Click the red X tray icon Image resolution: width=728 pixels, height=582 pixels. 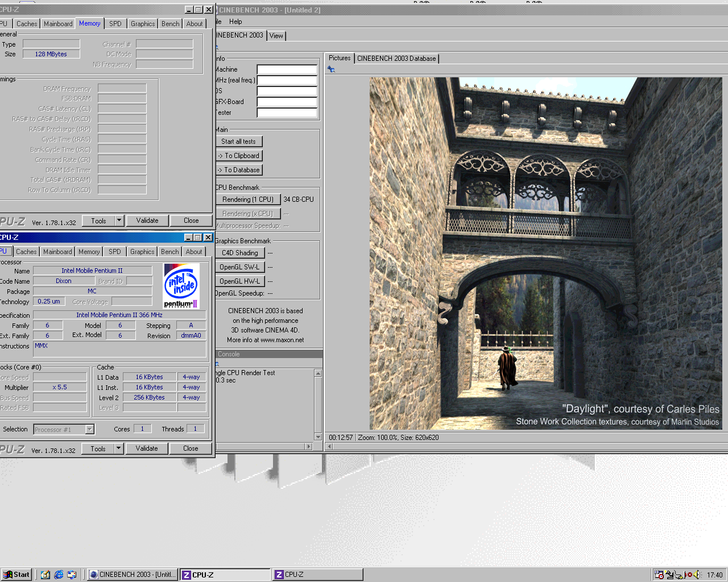click(x=689, y=575)
